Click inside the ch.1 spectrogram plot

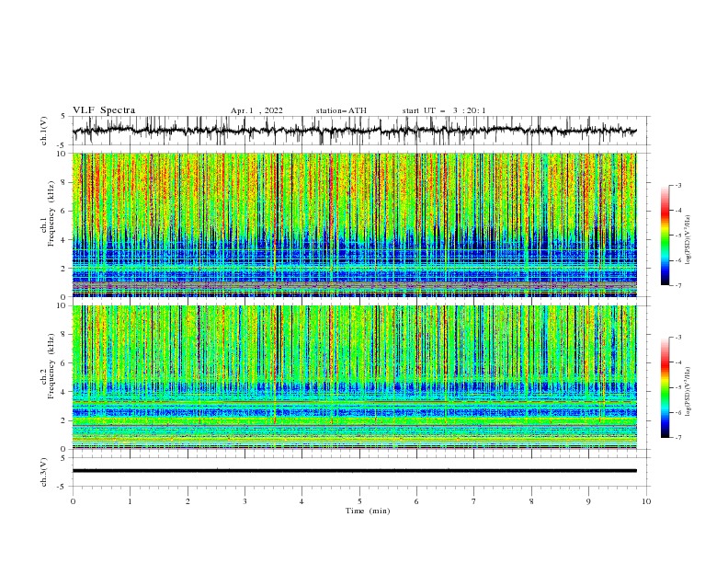click(x=354, y=224)
